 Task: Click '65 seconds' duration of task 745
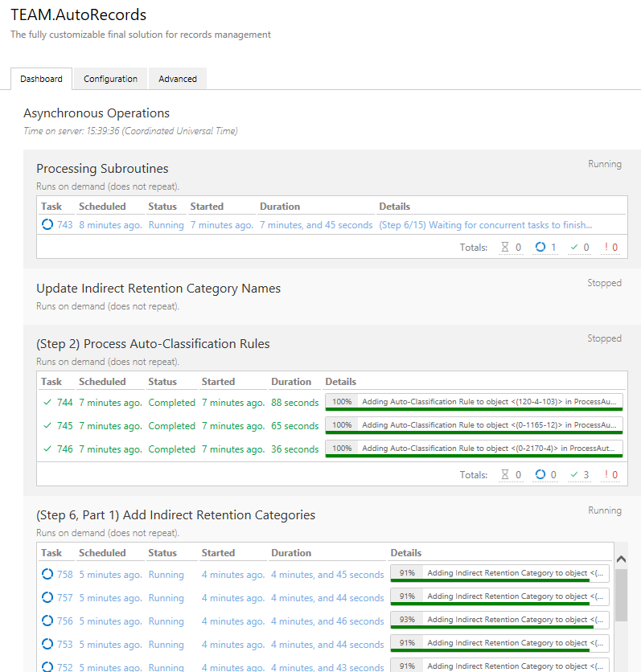295,425
